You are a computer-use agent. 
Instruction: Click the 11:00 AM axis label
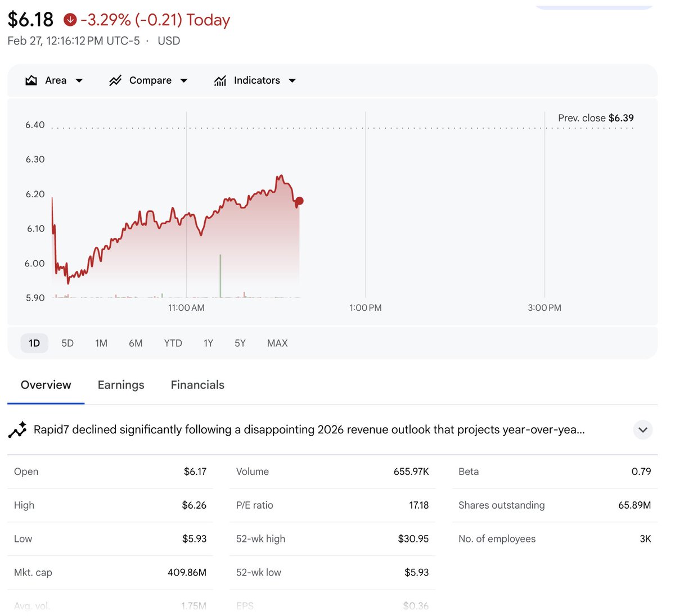point(186,308)
